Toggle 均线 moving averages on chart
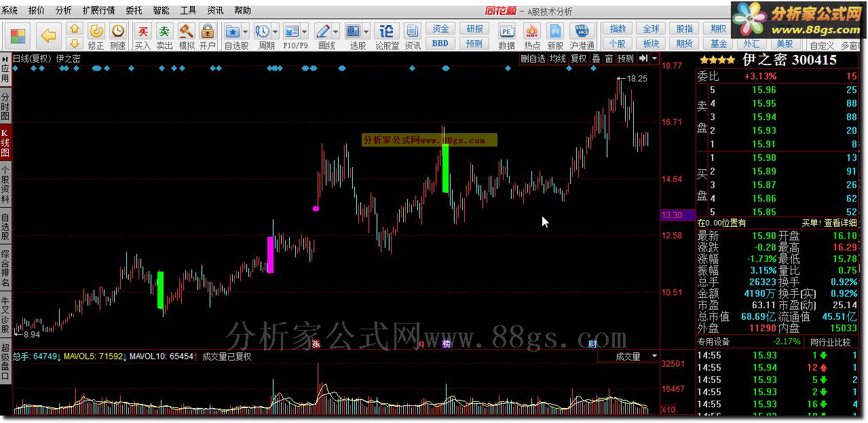The image size is (868, 423). [x=558, y=59]
